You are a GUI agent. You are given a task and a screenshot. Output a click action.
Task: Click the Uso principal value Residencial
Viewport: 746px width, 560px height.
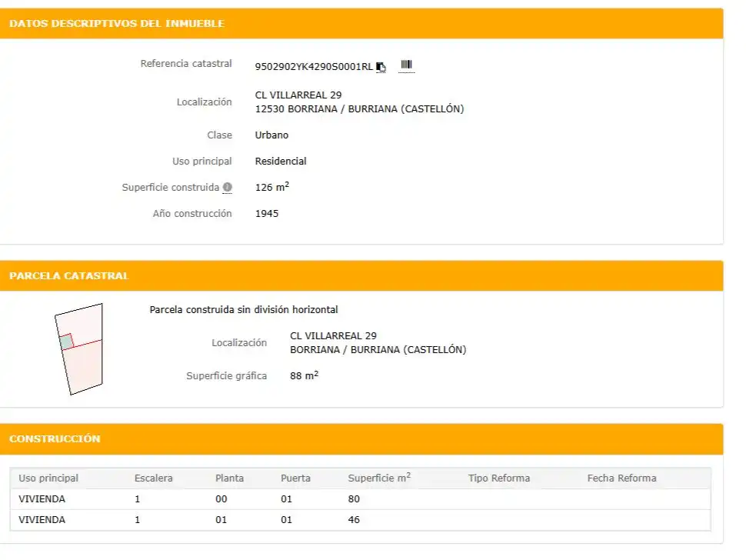click(x=281, y=162)
